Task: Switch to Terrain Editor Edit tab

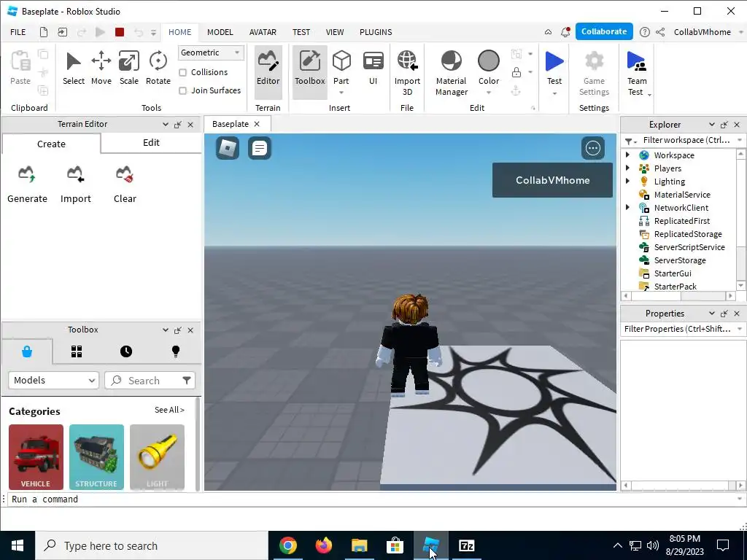Action: click(151, 143)
